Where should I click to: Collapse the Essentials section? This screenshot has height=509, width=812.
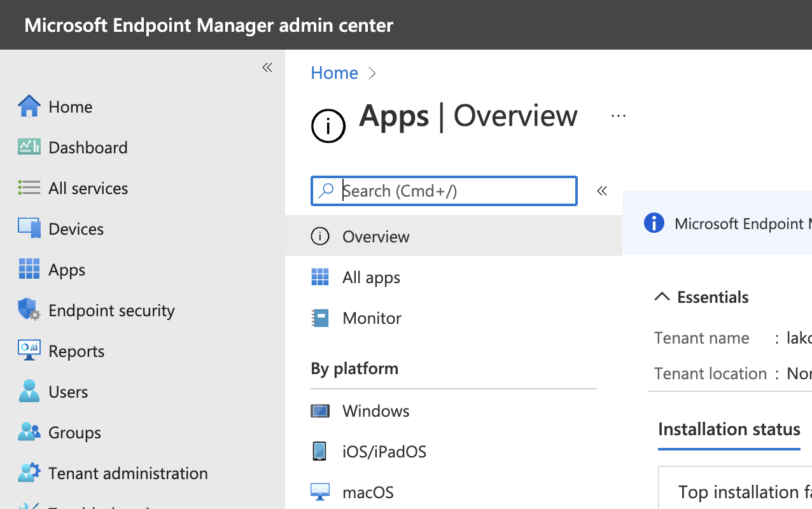click(x=662, y=296)
